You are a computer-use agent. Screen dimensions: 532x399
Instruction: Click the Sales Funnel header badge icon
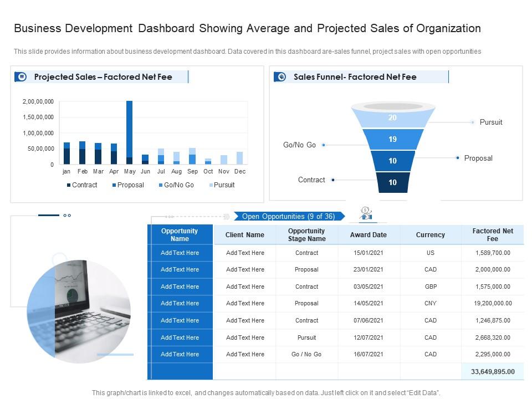280,77
